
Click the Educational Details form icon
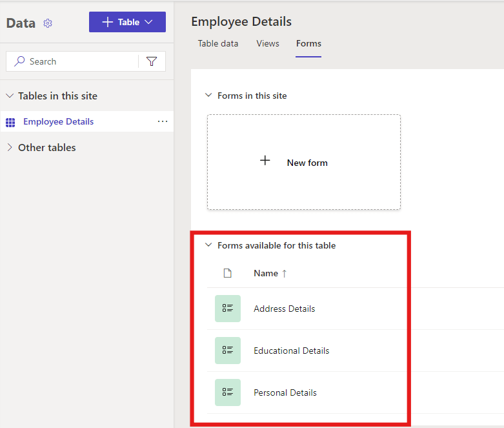228,351
